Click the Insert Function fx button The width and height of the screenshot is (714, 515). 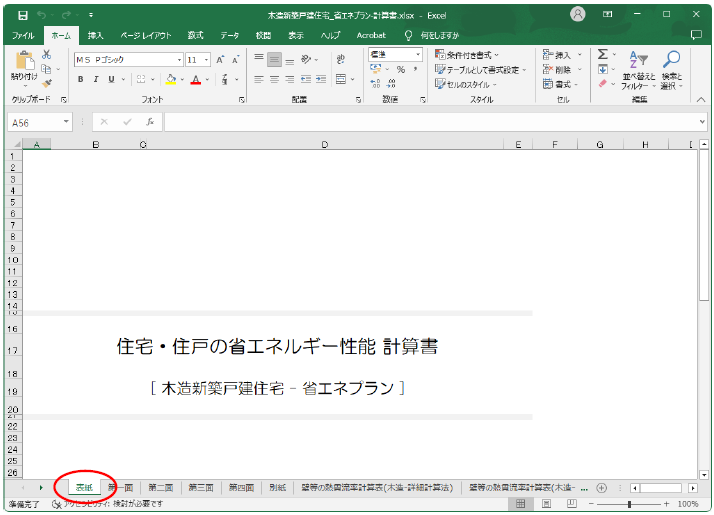point(150,122)
